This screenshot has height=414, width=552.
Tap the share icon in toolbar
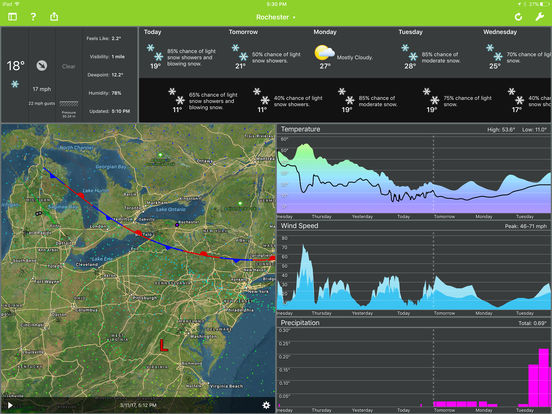pos(54,16)
